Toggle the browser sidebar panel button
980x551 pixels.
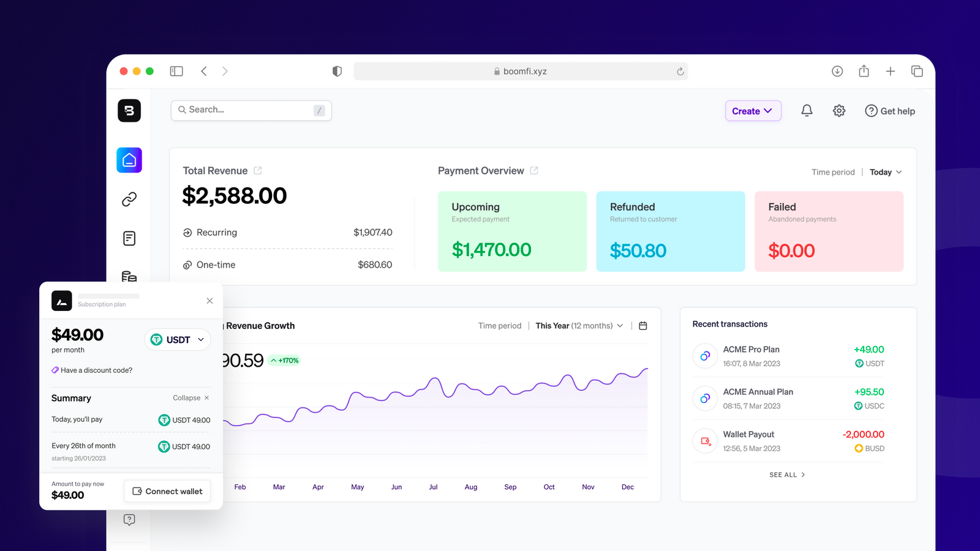pos(176,71)
